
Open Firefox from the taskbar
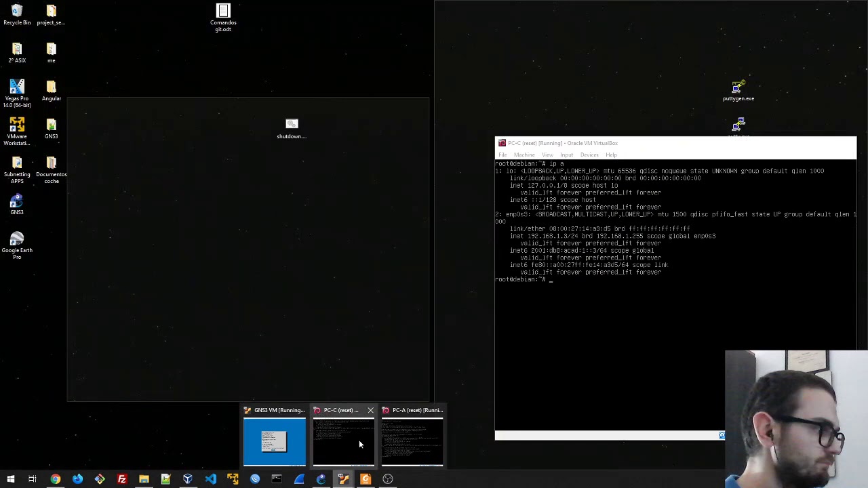pyautogui.click(x=77, y=479)
